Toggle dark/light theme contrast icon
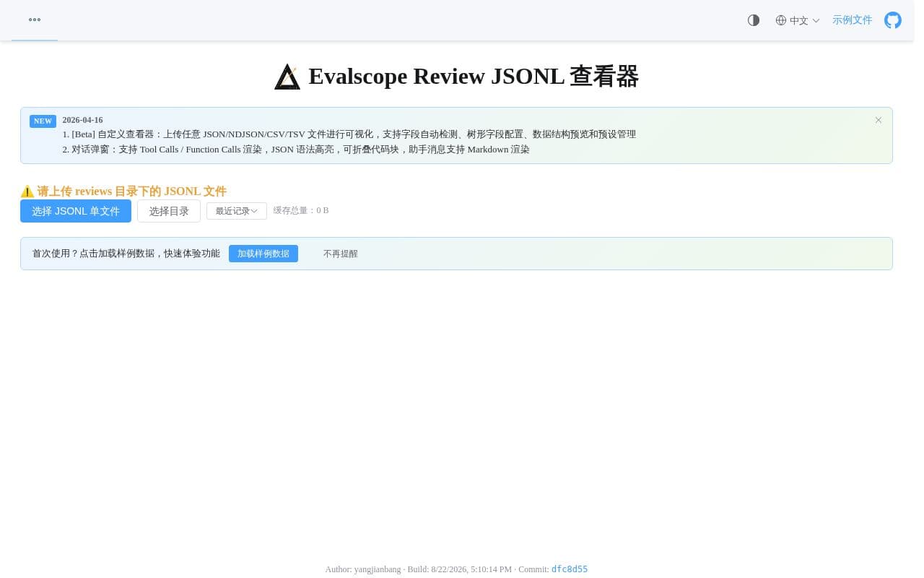Screen dimensions: 924x578 pos(754,20)
